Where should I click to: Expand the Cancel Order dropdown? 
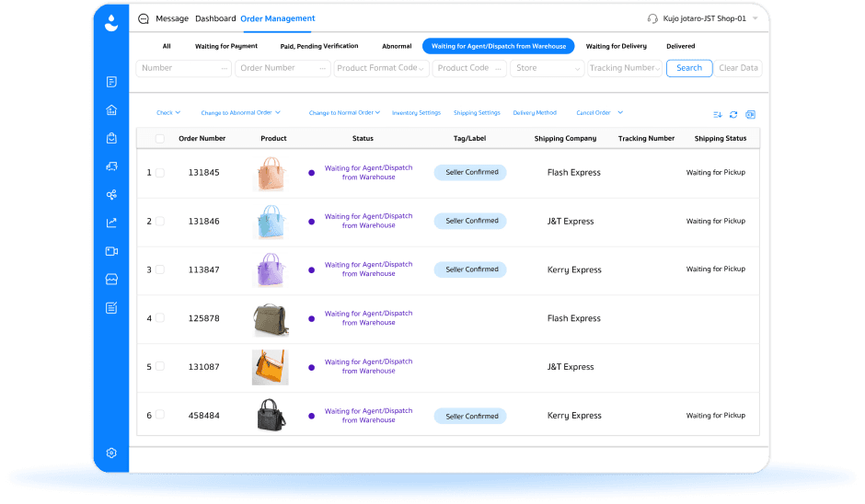point(599,113)
